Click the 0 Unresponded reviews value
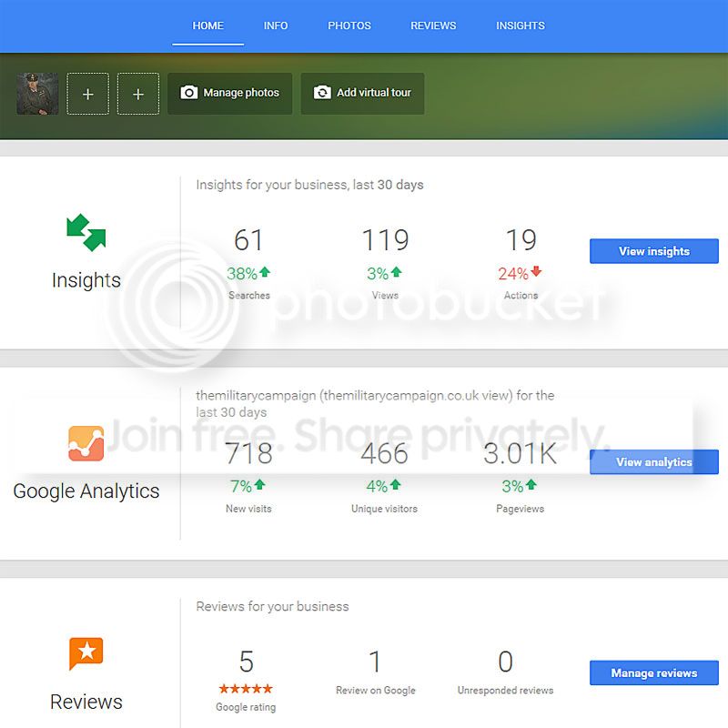This screenshot has height=728, width=728. point(505,662)
